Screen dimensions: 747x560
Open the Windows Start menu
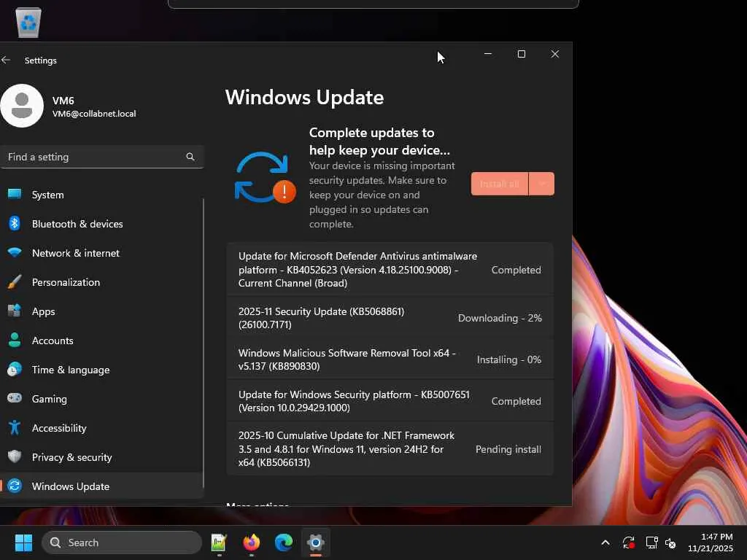(x=23, y=542)
